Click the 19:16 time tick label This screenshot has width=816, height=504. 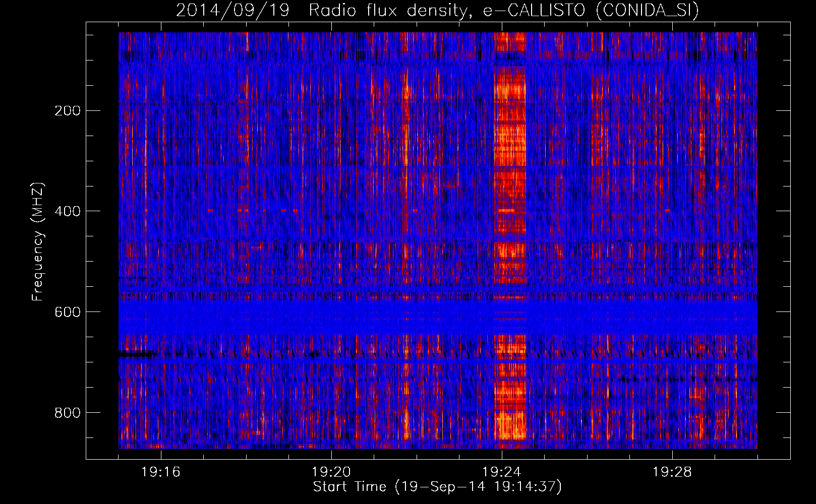pos(161,472)
